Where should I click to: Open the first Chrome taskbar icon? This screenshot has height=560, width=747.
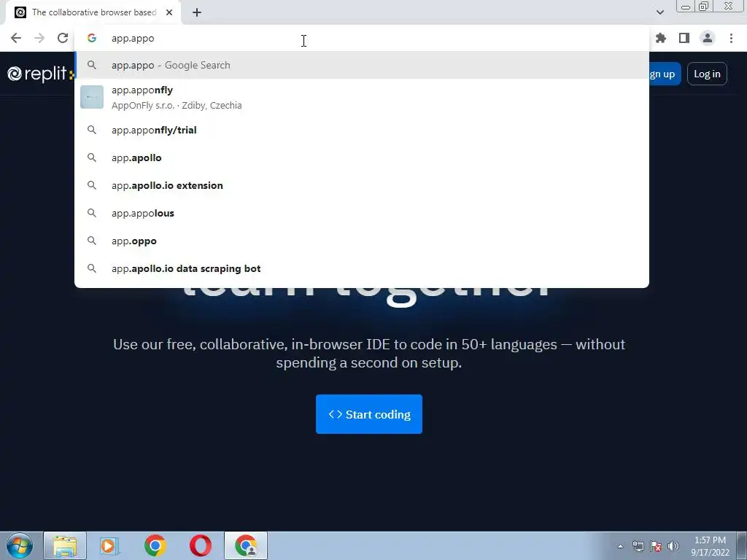tap(155, 545)
